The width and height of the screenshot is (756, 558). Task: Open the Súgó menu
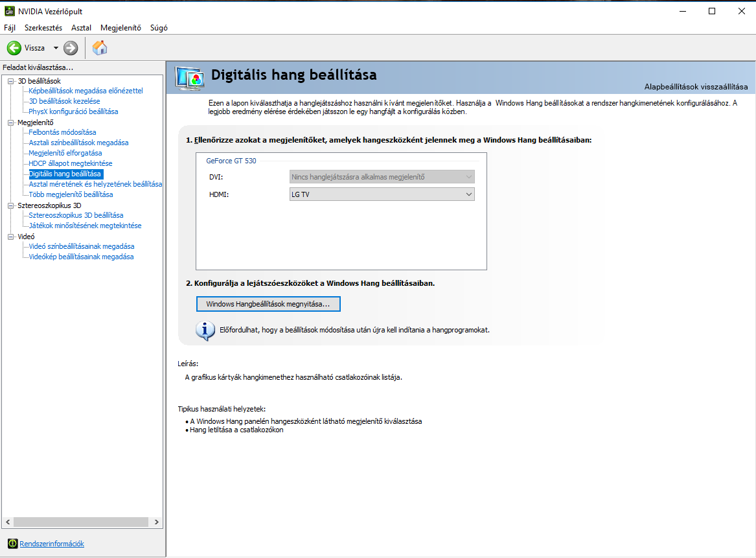159,28
